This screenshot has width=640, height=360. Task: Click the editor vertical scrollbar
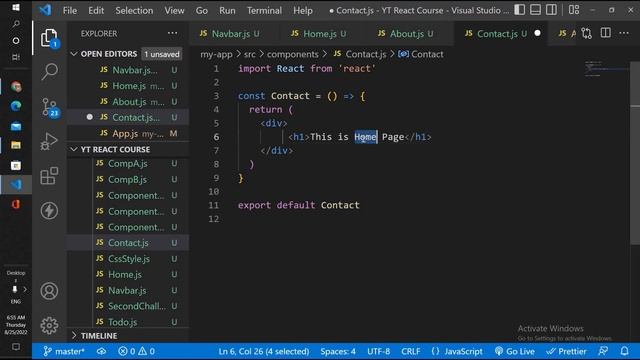(x=635, y=153)
